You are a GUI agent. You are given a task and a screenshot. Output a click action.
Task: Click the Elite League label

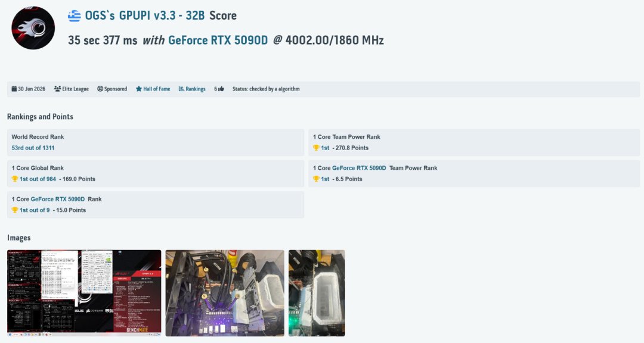point(75,89)
